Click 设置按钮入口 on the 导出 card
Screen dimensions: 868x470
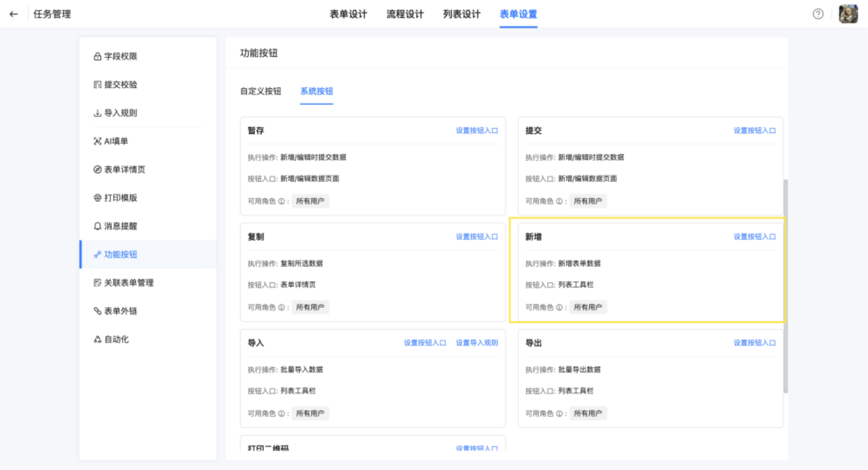(754, 343)
